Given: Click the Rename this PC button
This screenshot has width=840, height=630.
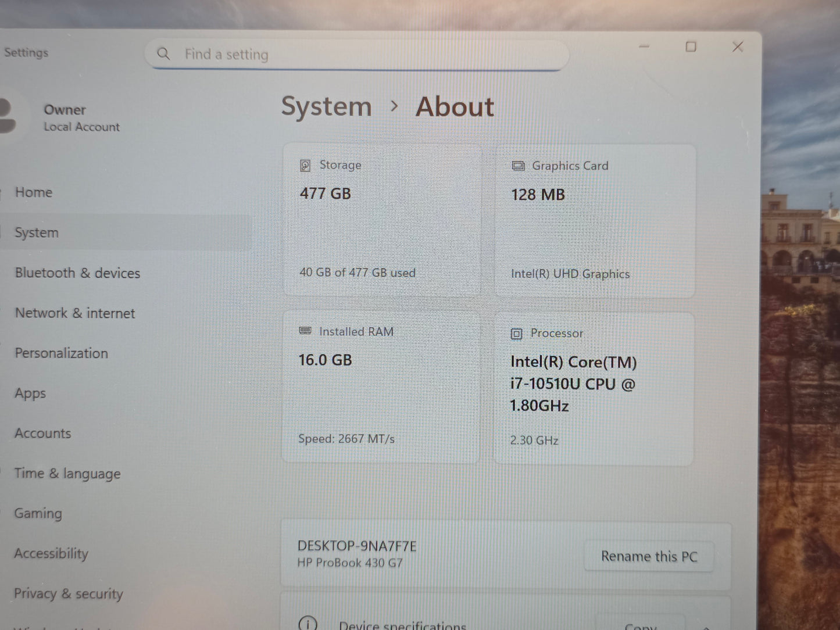Looking at the screenshot, I should click(649, 556).
